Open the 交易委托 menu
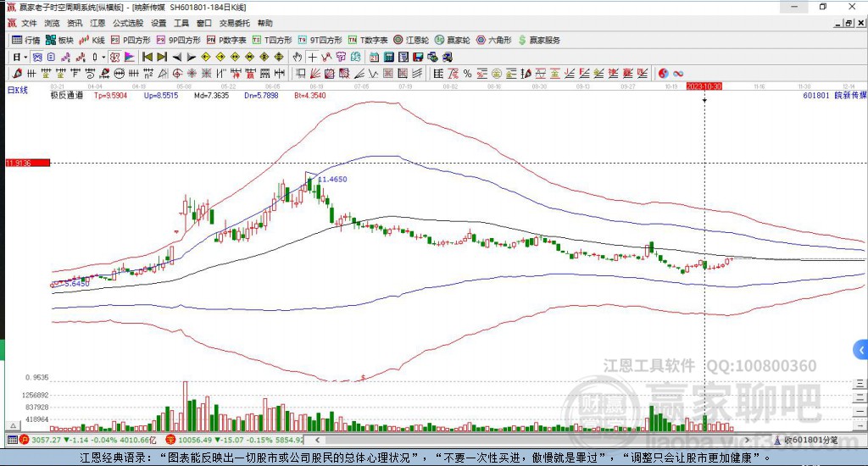Viewport: 868px width, 466px height. click(234, 23)
